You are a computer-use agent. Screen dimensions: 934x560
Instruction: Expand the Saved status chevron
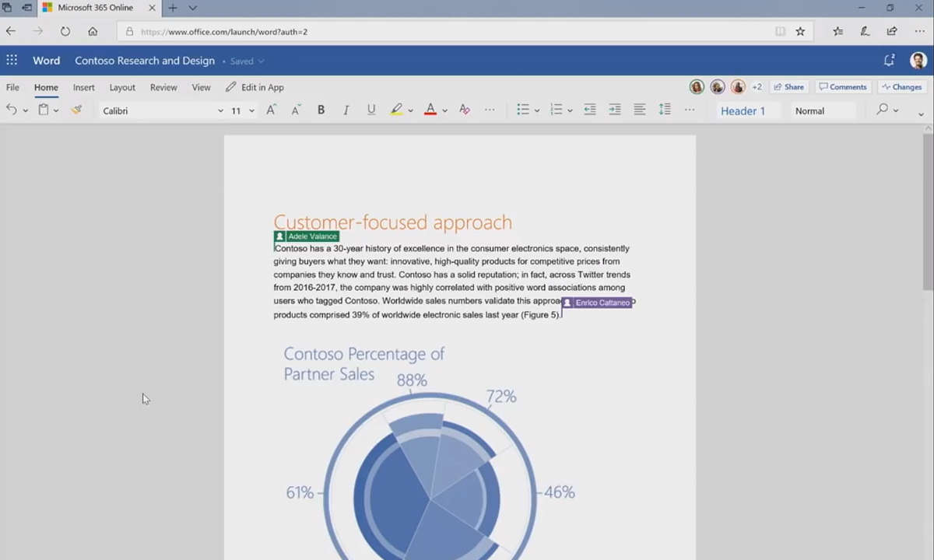(262, 61)
